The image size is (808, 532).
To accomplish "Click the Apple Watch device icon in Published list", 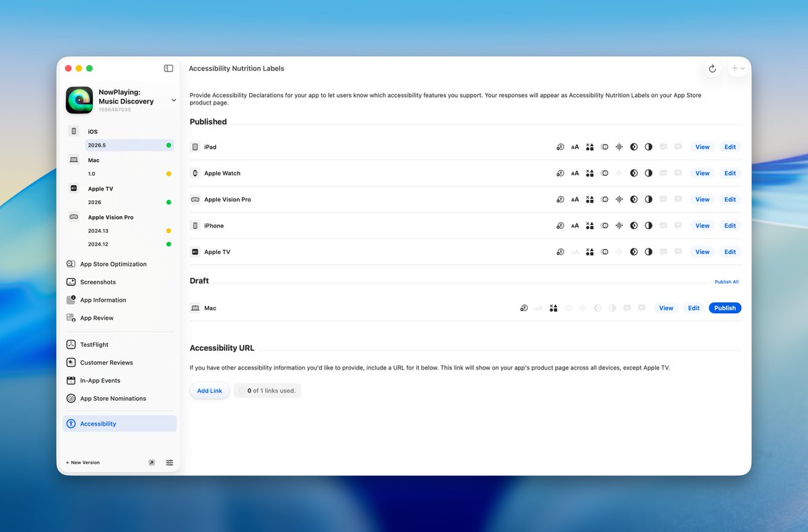I will point(195,173).
